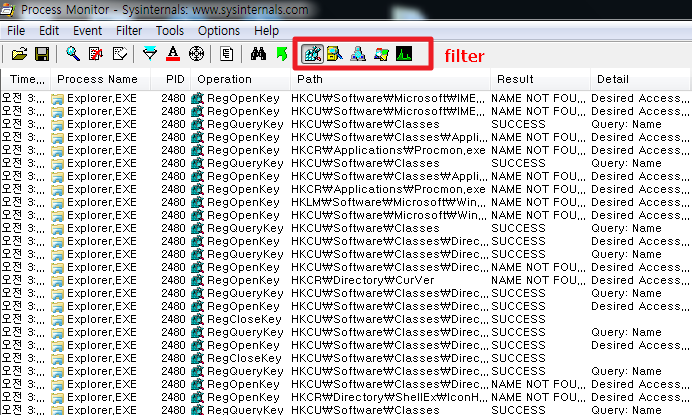Click the Save floppy disk icon
Viewport: 692px width, 415px height.
pos(42,54)
